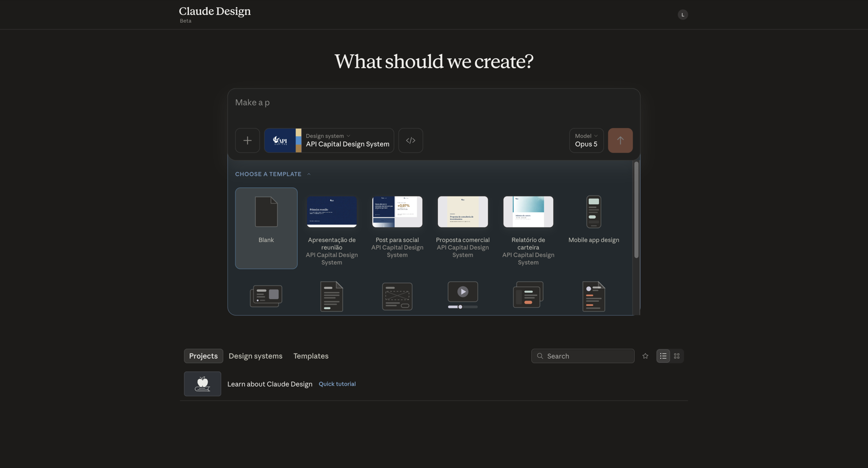The height and width of the screenshot is (468, 868).
Task: Switch projects to list view
Action: pyautogui.click(x=663, y=356)
